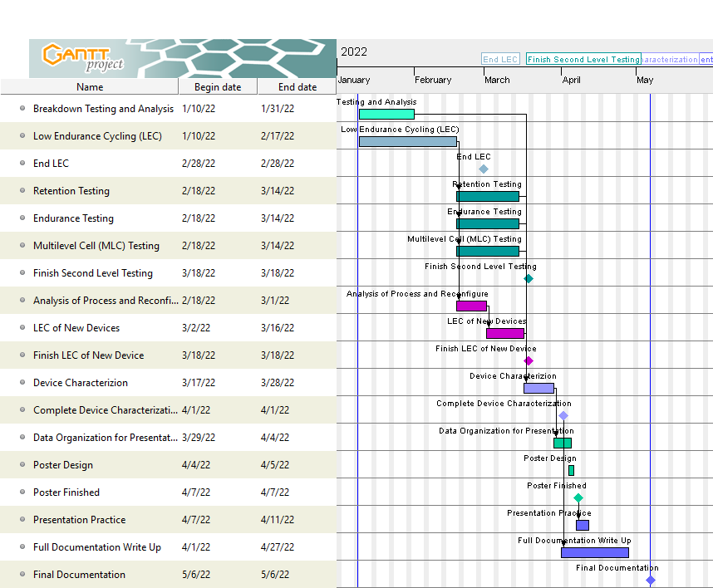Select the Analysis of Process and Reconfi... row
The height and width of the screenshot is (588, 713).
click(x=168, y=301)
